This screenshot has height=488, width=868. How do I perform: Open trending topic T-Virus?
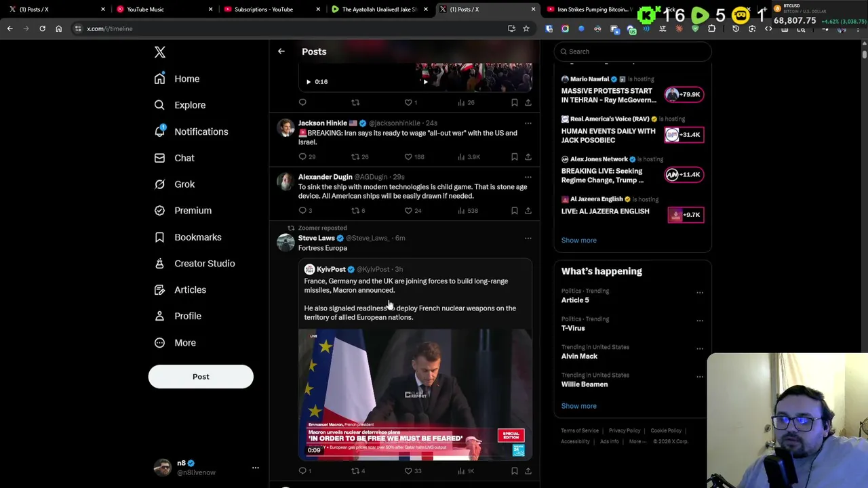[573, 328]
